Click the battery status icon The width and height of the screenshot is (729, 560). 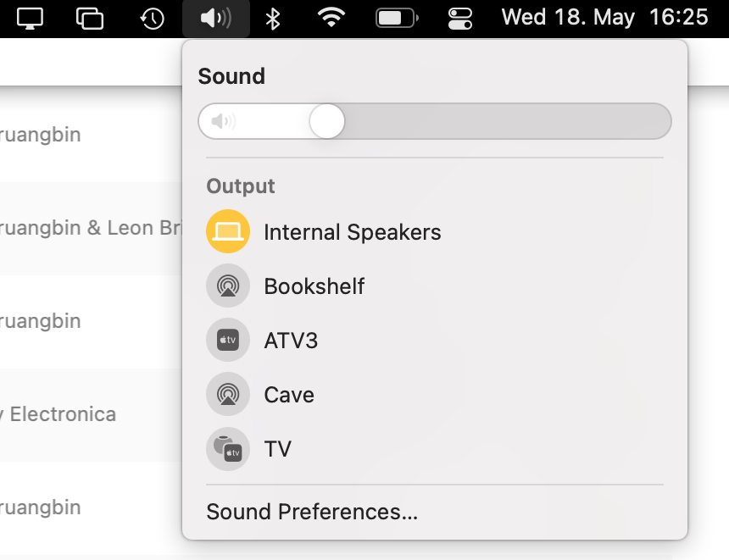point(396,19)
